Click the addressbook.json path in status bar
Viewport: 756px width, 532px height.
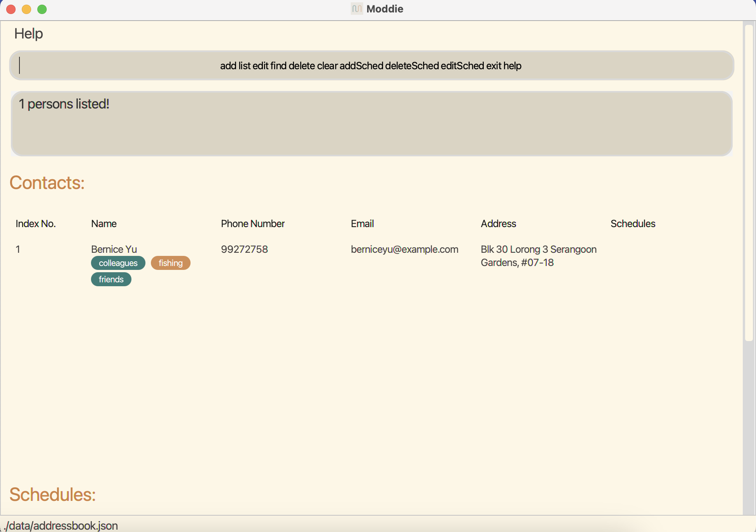(61, 525)
